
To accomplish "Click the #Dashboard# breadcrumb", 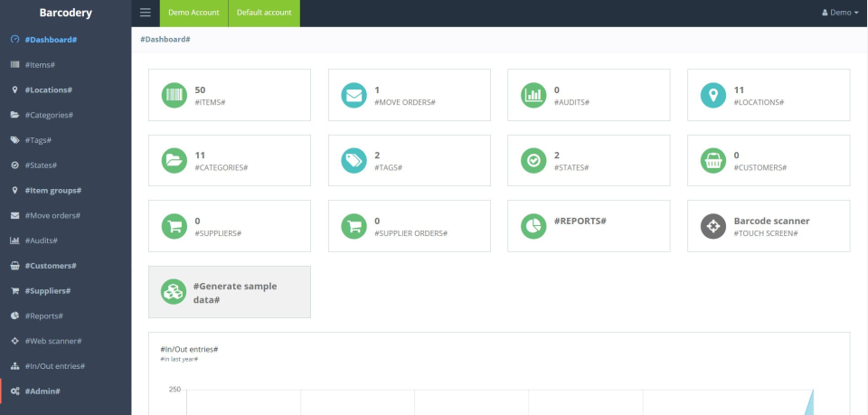I will coord(165,39).
